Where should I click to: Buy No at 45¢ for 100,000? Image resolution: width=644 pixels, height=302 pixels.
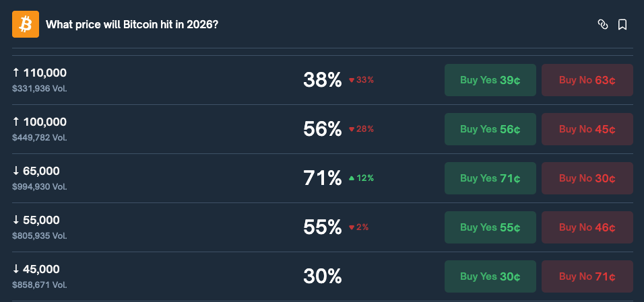tap(587, 129)
